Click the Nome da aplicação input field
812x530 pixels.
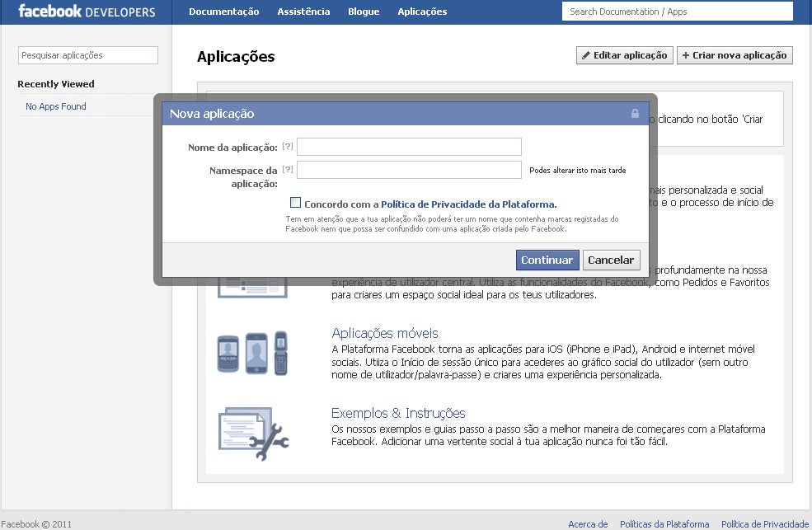pyautogui.click(x=410, y=146)
